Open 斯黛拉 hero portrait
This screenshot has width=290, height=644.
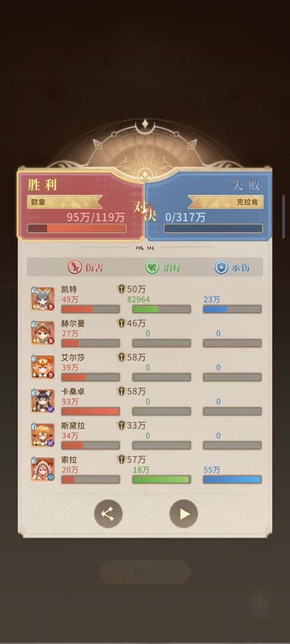(42, 435)
